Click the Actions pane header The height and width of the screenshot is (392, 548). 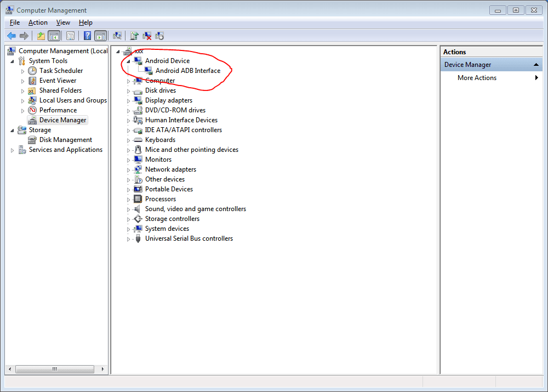[x=491, y=52]
